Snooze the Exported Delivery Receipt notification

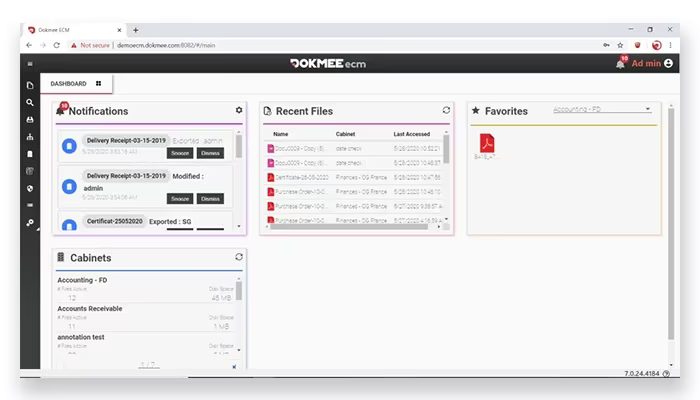point(180,153)
